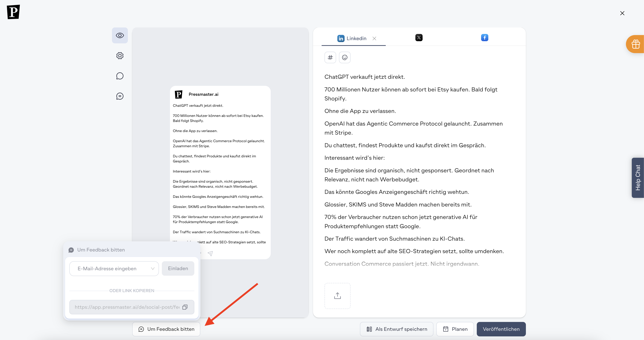
Task: Click the line "ChatGPT verkauft jetzt direkt." in editor
Action: coord(365,77)
